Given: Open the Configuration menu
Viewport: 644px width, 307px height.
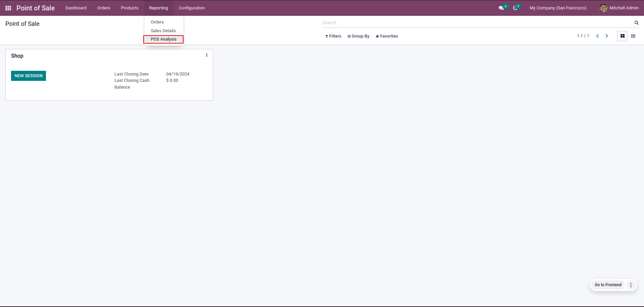Looking at the screenshot, I should [192, 8].
